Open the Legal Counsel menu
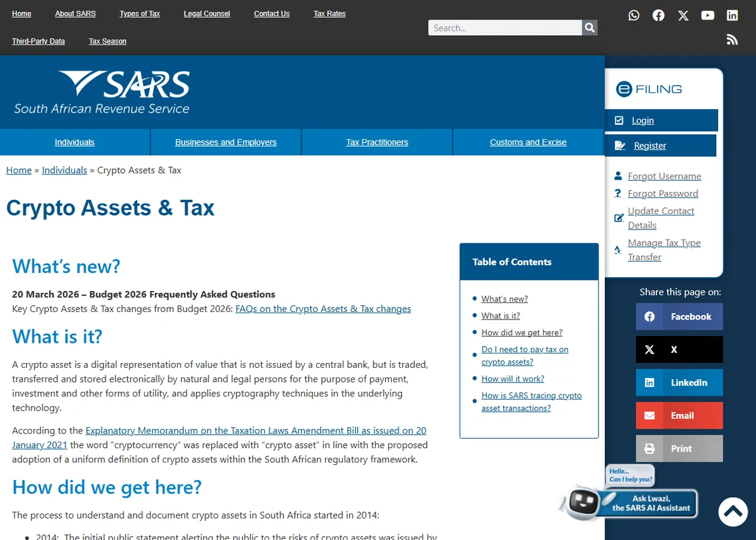This screenshot has width=756, height=540. pyautogui.click(x=207, y=14)
